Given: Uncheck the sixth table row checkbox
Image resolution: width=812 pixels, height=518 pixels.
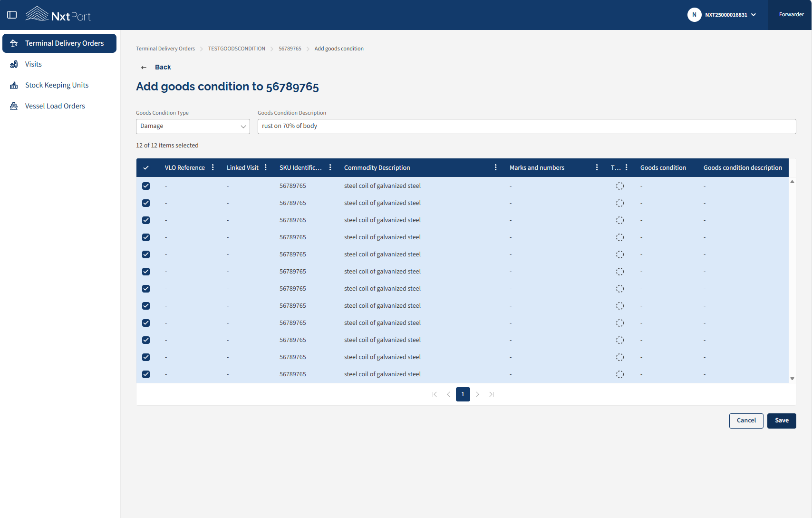Looking at the screenshot, I should click(x=146, y=272).
